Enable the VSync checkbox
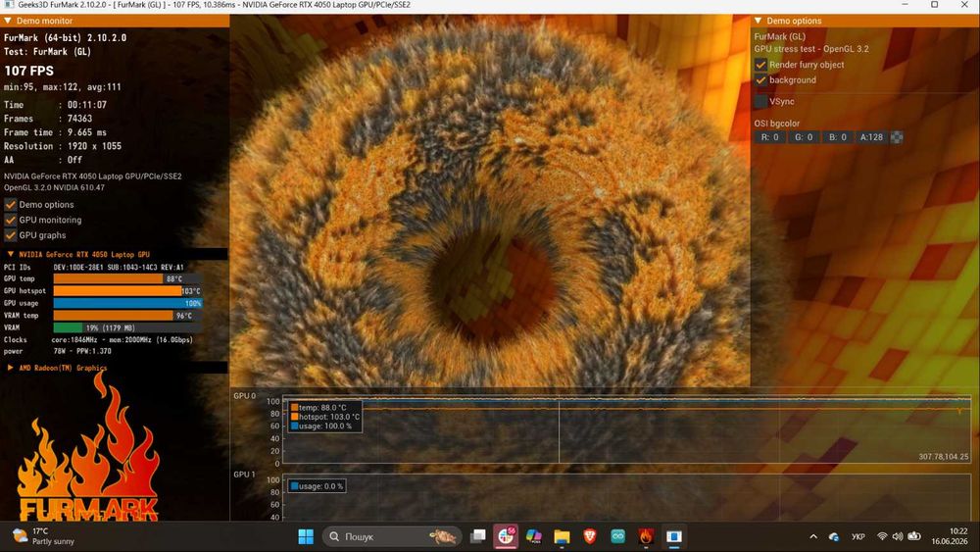980x552 pixels. [760, 101]
